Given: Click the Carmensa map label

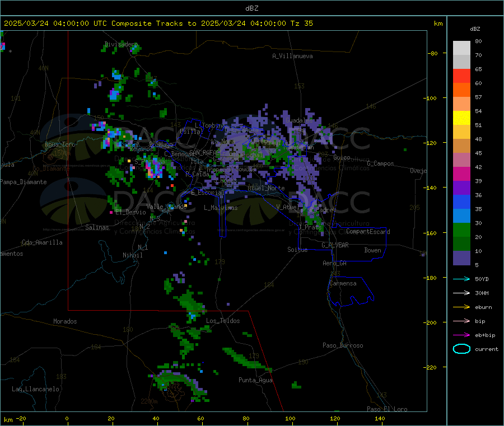Looking at the screenshot, I should coord(343,283).
